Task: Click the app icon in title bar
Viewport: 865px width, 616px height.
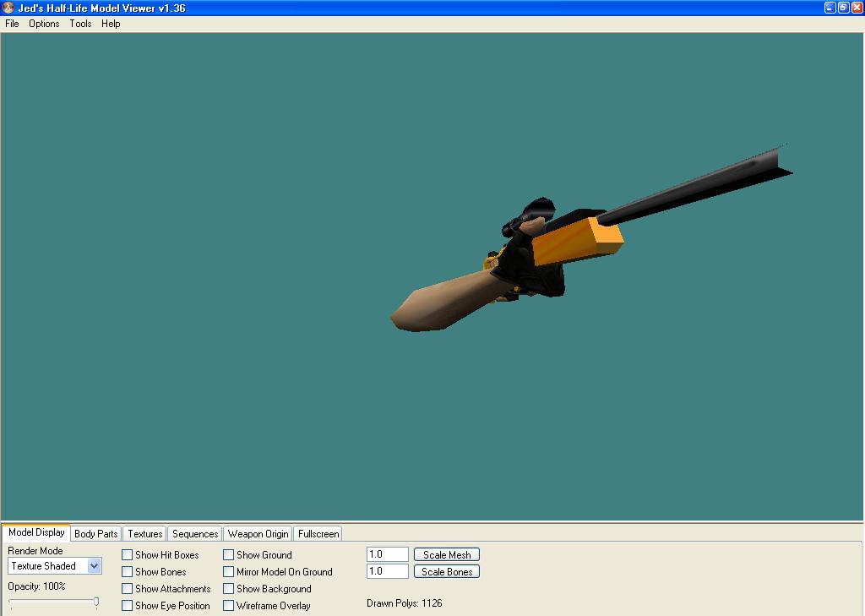Action: [x=8, y=8]
